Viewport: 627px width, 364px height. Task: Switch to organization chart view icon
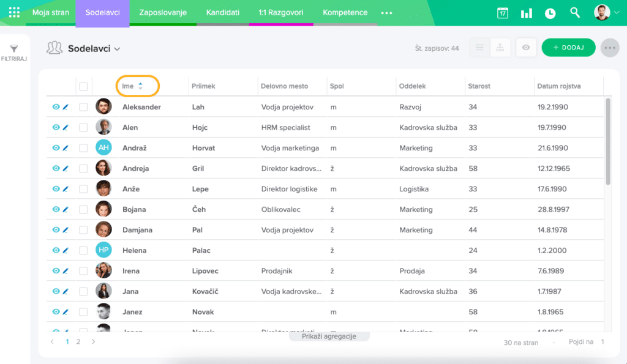click(500, 48)
